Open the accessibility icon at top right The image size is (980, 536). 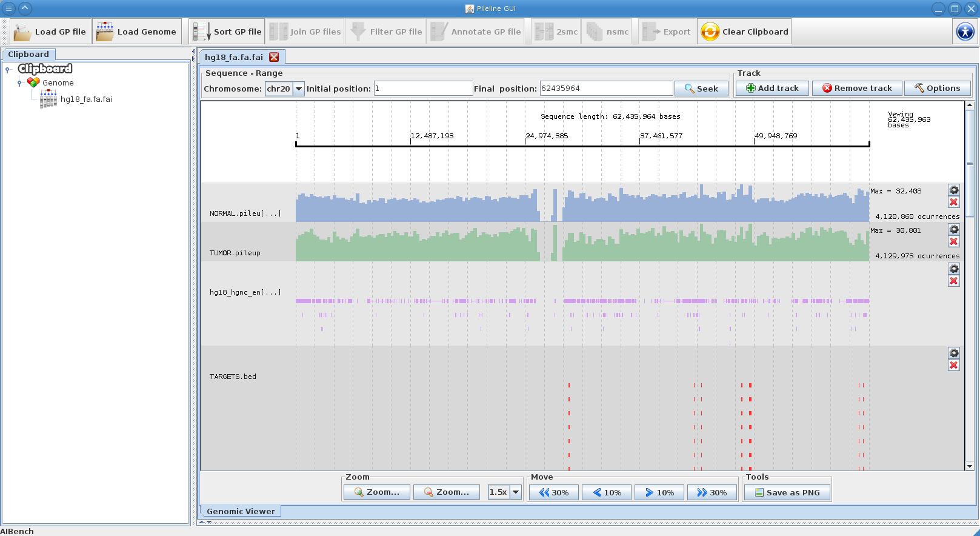click(965, 32)
